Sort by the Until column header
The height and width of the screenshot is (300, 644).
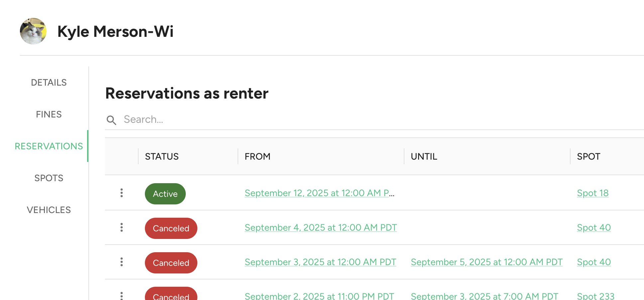[x=424, y=156]
